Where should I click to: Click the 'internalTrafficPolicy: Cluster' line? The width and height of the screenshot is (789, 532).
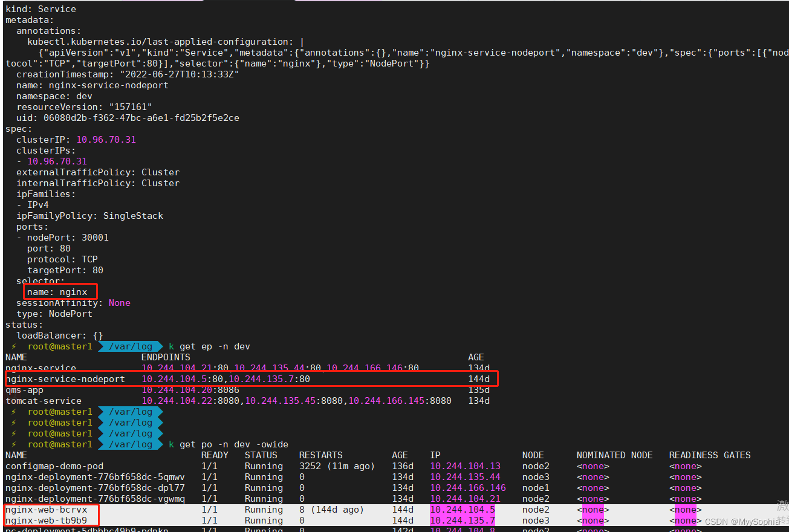(x=98, y=183)
